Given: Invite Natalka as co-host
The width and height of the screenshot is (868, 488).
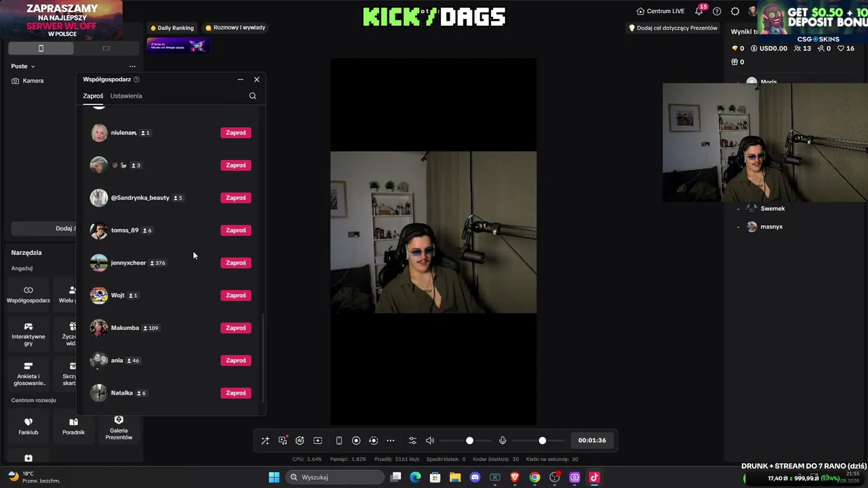Looking at the screenshot, I should 236,393.
